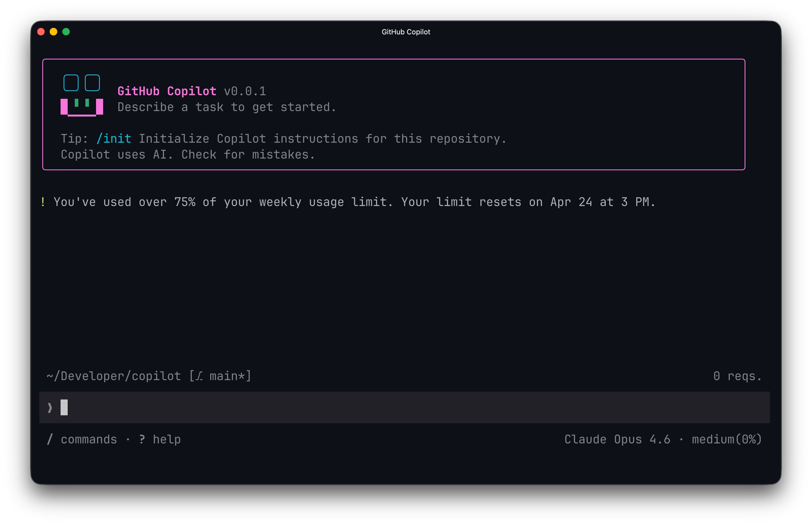Click the weekly usage limit warning message
The width and height of the screenshot is (812, 525).
pos(354,202)
